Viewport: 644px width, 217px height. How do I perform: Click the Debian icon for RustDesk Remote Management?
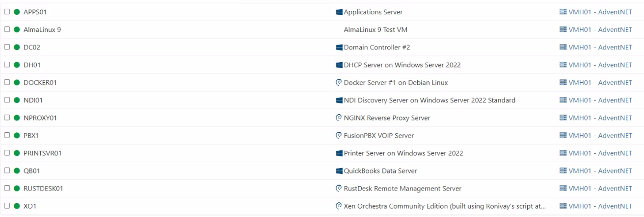pos(339,188)
